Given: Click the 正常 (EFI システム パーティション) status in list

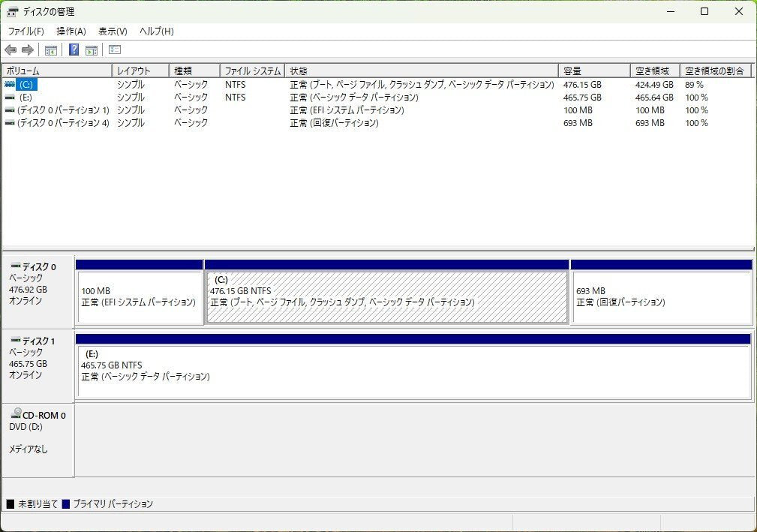Looking at the screenshot, I should pos(347,110).
